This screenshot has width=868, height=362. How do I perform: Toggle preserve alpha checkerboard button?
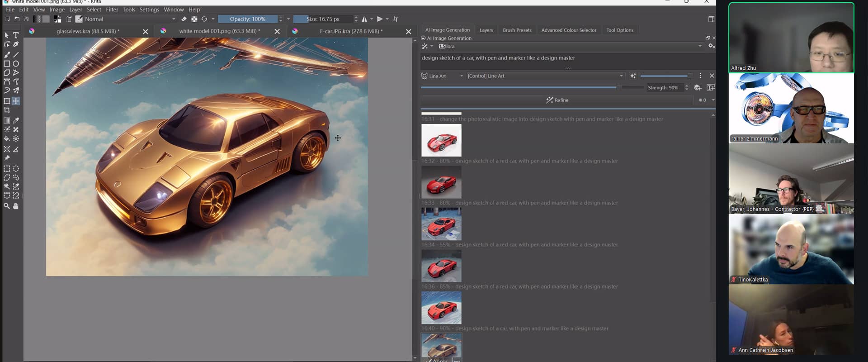click(194, 19)
